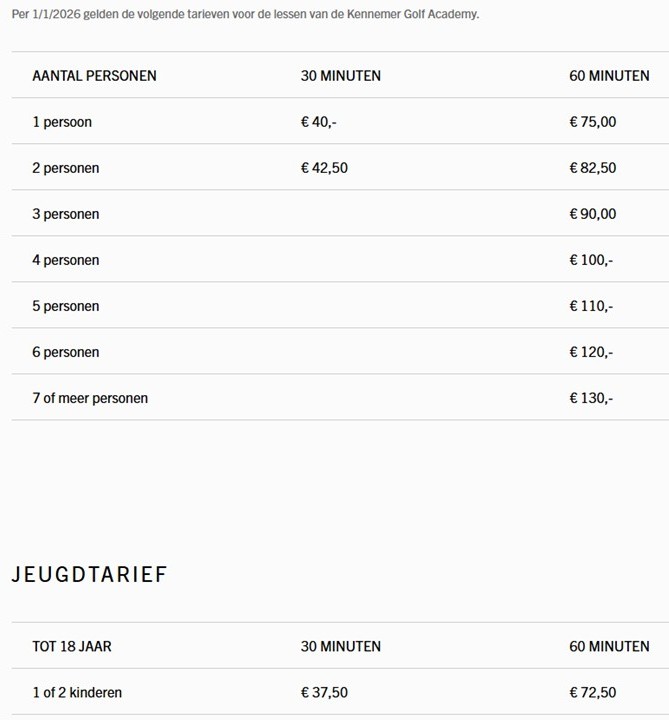Viewport: 669px width, 720px height.
Task: Click the JEUGDTARIEF section heading
Action: (89, 574)
